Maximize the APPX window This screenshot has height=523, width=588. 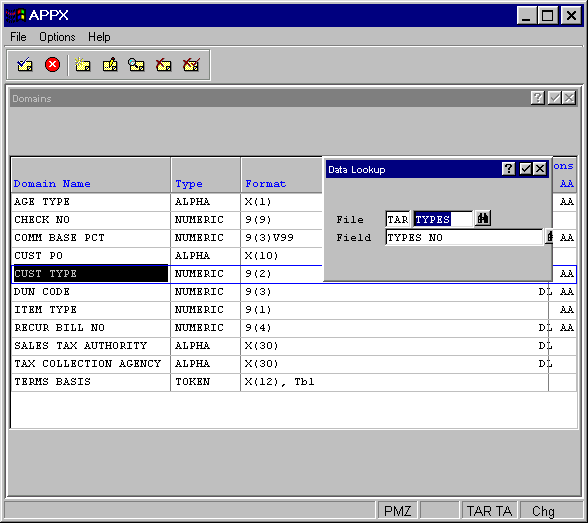(x=547, y=15)
